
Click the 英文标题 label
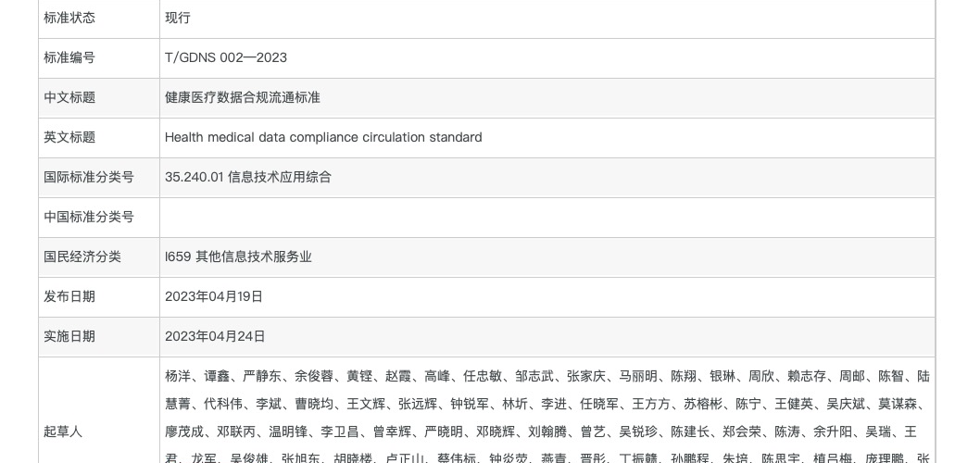(69, 137)
